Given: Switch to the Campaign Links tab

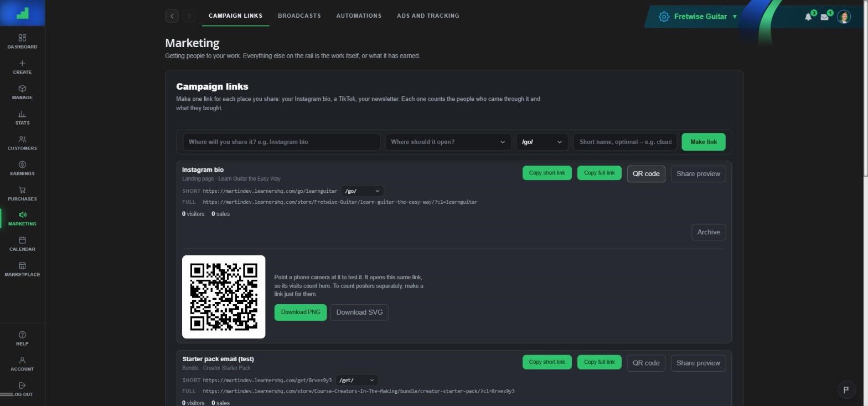Looking at the screenshot, I should (x=235, y=16).
